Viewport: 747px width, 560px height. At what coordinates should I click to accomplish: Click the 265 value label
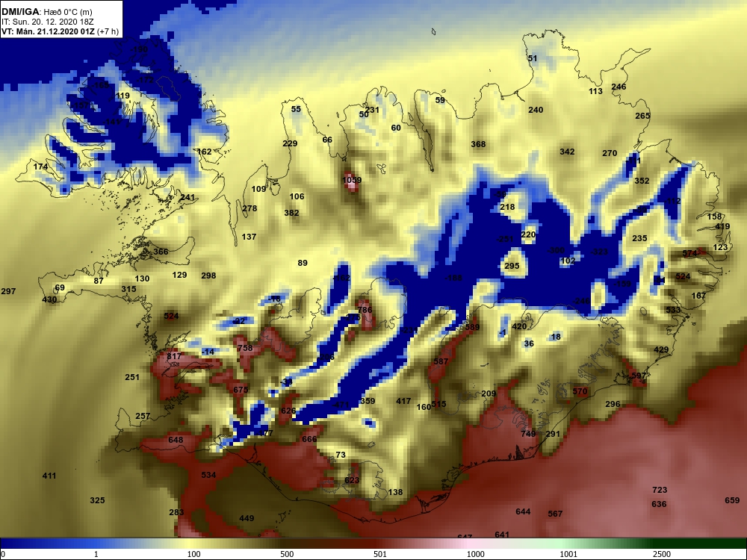[x=642, y=116]
